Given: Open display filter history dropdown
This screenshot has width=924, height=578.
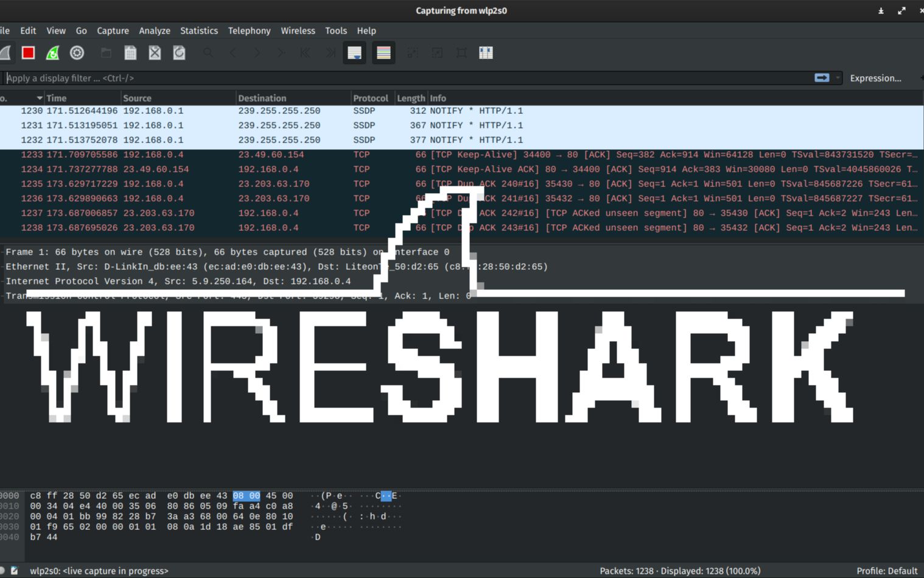Looking at the screenshot, I should [x=838, y=78].
